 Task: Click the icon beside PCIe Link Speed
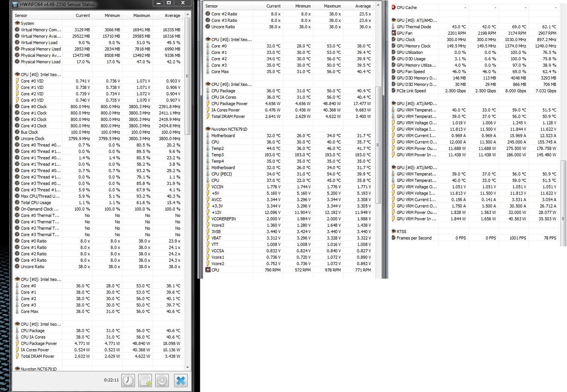(x=394, y=91)
